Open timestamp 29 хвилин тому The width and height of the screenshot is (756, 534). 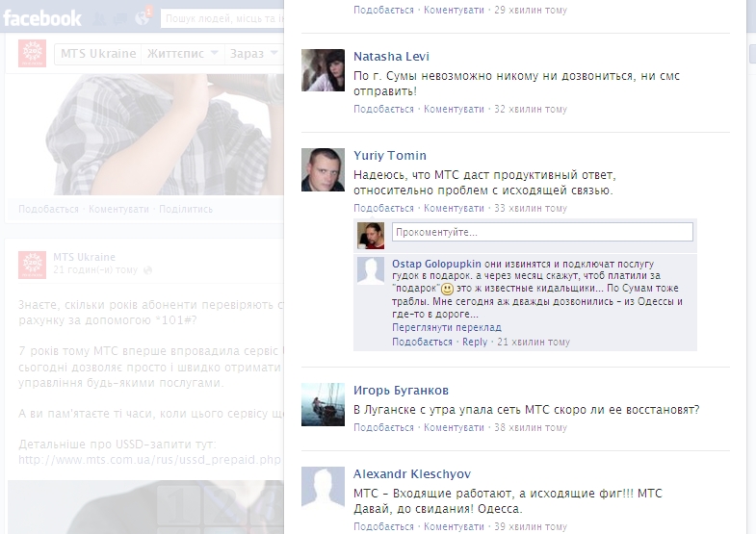click(x=531, y=11)
